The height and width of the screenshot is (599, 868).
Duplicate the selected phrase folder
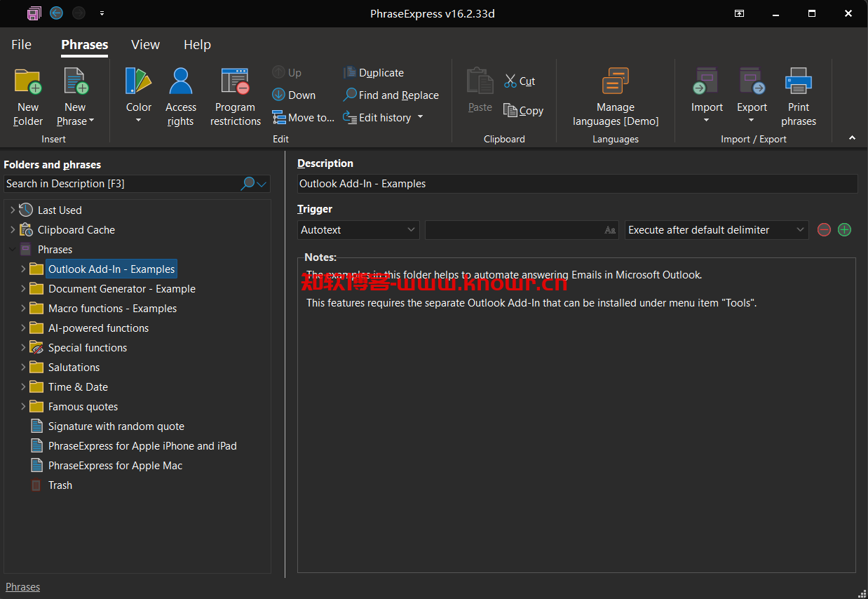click(x=374, y=73)
